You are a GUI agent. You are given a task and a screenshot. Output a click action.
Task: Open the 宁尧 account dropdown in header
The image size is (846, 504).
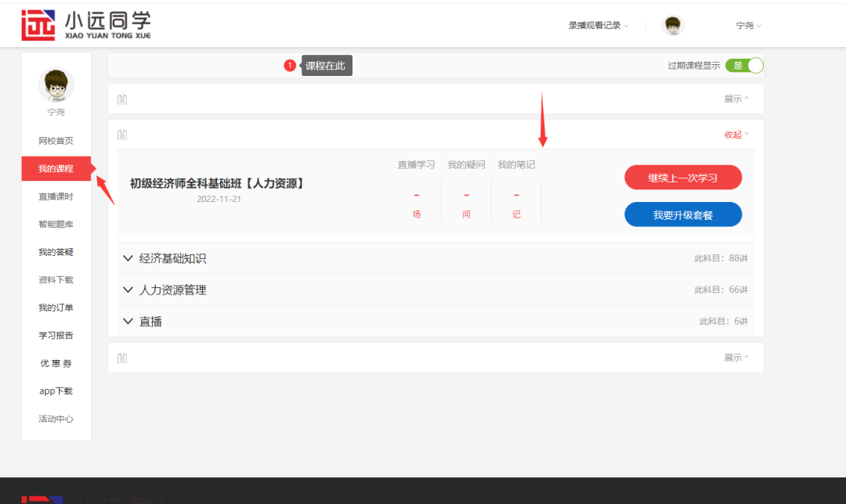click(748, 26)
